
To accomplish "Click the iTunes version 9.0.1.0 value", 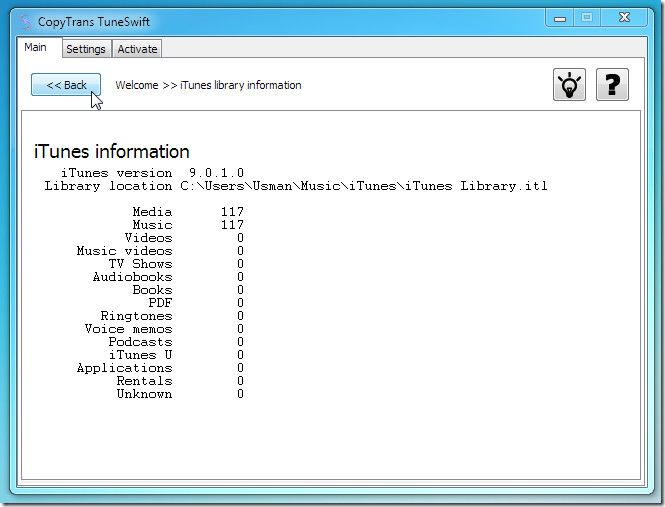I will tap(216, 173).
